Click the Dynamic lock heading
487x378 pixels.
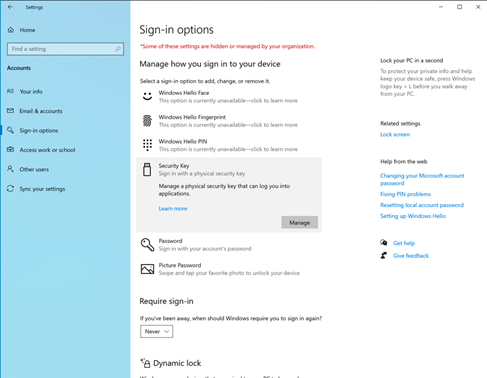tap(177, 363)
